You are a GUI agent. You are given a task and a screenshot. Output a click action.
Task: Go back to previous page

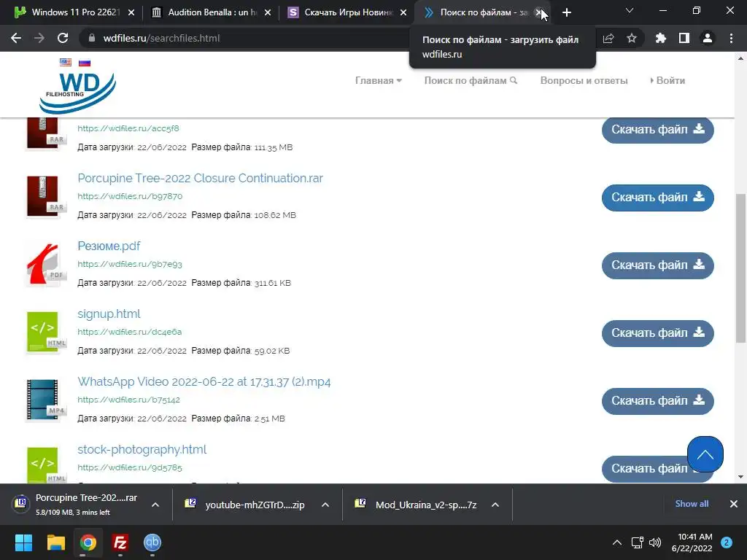pos(16,38)
